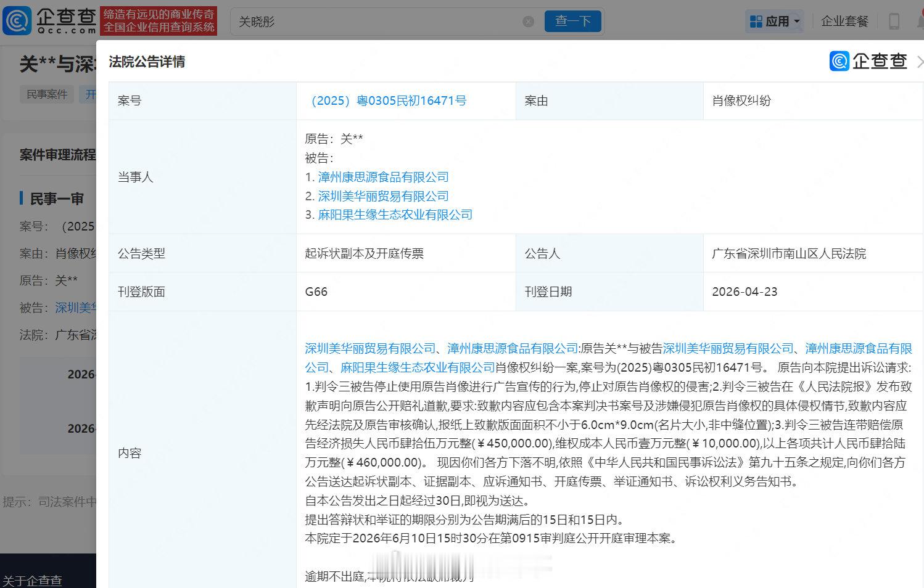Image resolution: width=924 pixels, height=588 pixels.
Task: Select the 民事案件 tag
Action: (x=46, y=94)
